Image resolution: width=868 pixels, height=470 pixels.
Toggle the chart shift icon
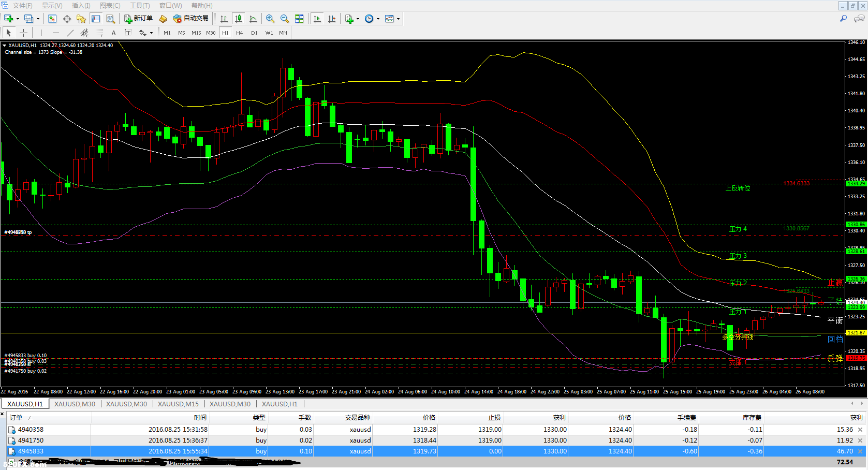332,19
